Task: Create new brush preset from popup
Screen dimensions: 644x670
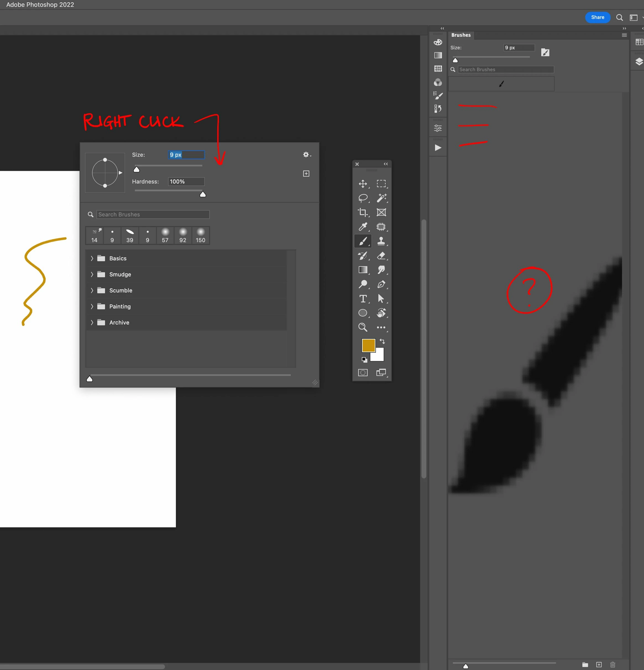Action: click(x=306, y=174)
